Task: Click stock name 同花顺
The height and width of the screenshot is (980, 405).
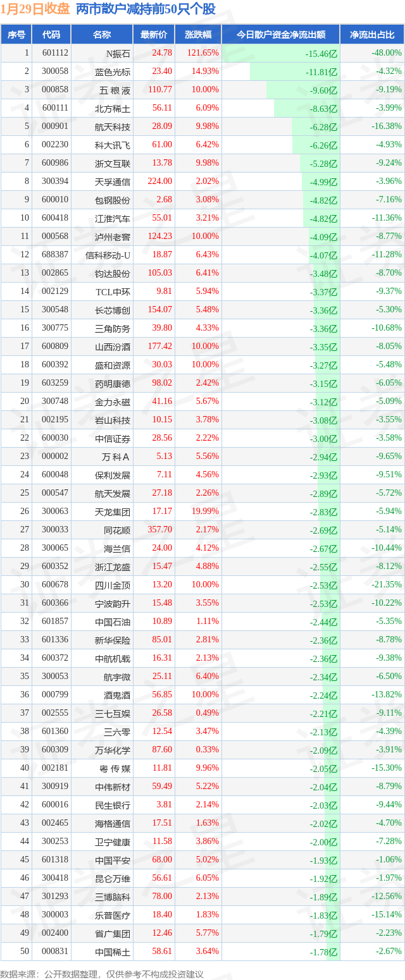Action: tap(118, 530)
